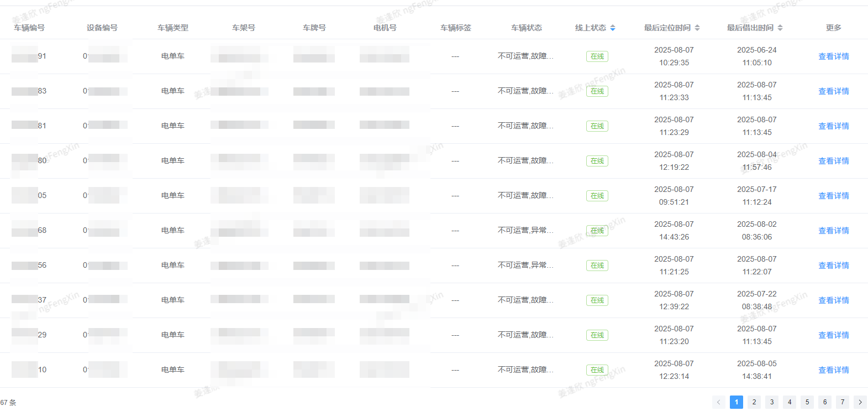Go to page 5
This screenshot has width=868, height=411.
point(807,402)
